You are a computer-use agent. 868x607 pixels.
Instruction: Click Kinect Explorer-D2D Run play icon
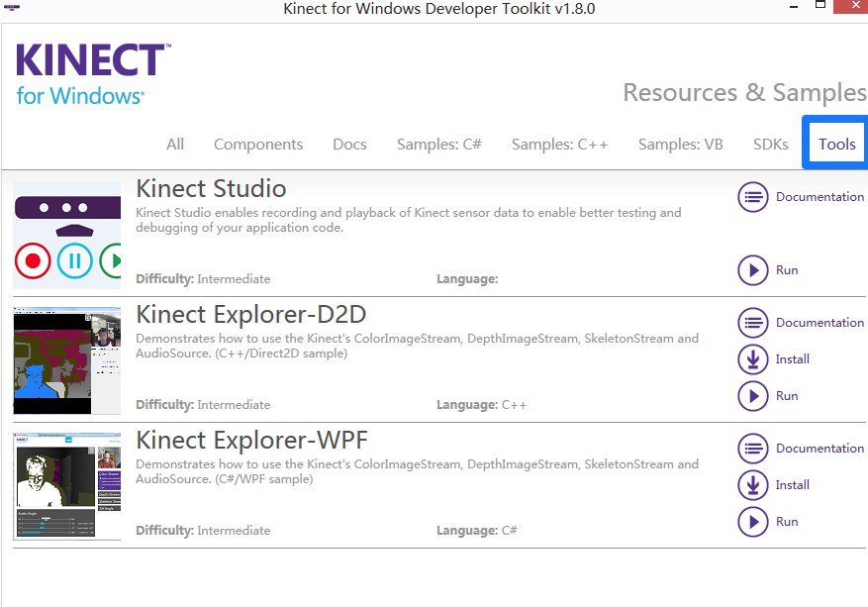click(x=753, y=396)
